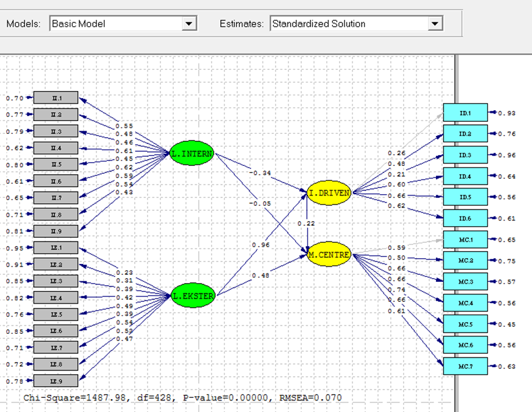This screenshot has height=412, width=532.
Task: Select the II.4 observed variable box
Action: pyautogui.click(x=56, y=148)
